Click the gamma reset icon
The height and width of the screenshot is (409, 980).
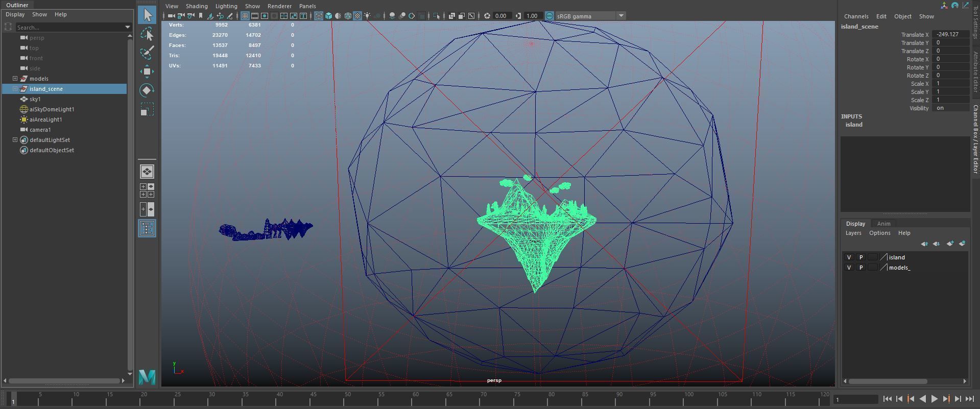pyautogui.click(x=518, y=16)
